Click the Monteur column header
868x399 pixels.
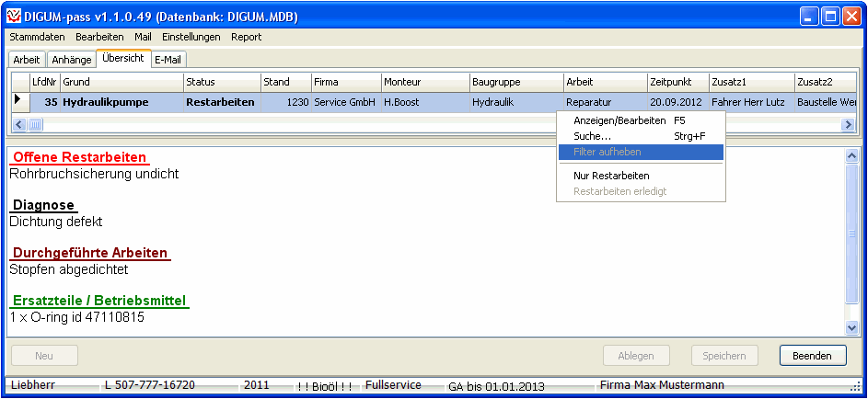tap(424, 83)
